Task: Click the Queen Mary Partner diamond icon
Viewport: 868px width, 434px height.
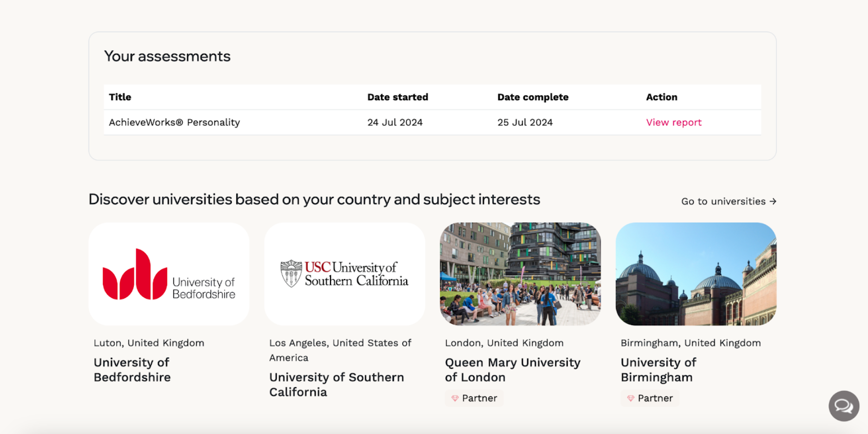Action: click(x=455, y=398)
